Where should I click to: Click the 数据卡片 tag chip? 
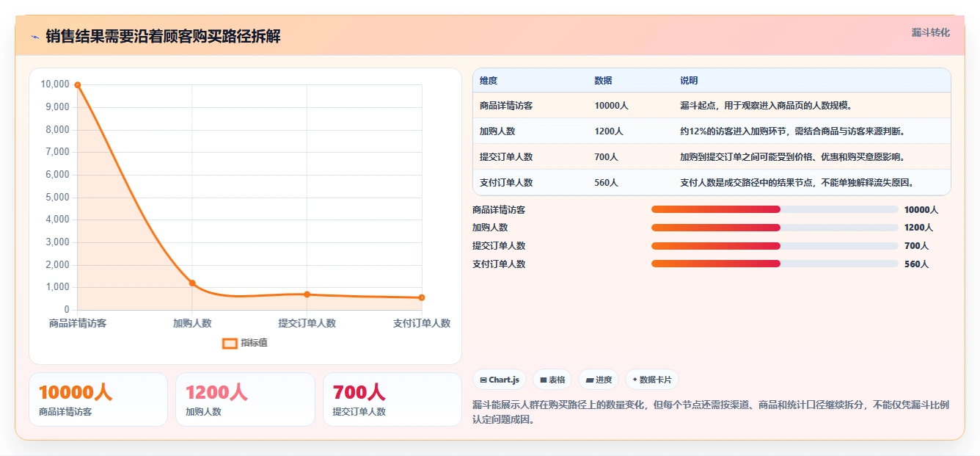(x=652, y=380)
